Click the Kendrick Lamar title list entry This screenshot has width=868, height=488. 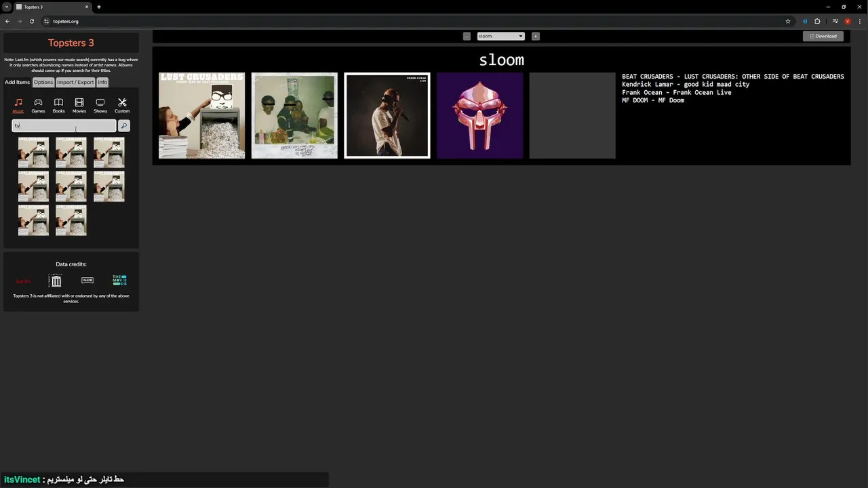pos(686,85)
